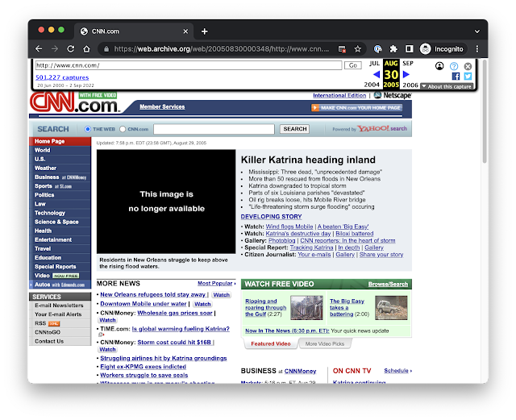Screen dimensions: 516x420
Task: Open Science & Space sidebar item
Action: click(60, 222)
